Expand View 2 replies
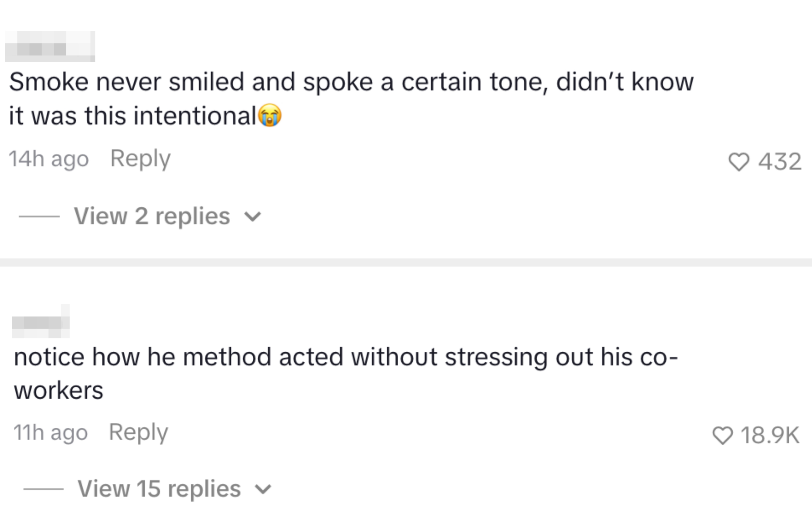 (152, 216)
